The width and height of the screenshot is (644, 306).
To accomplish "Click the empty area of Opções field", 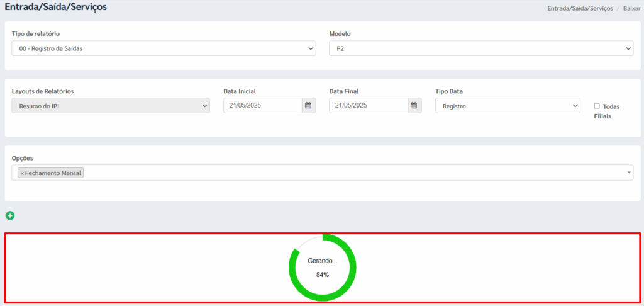I will click(x=352, y=173).
